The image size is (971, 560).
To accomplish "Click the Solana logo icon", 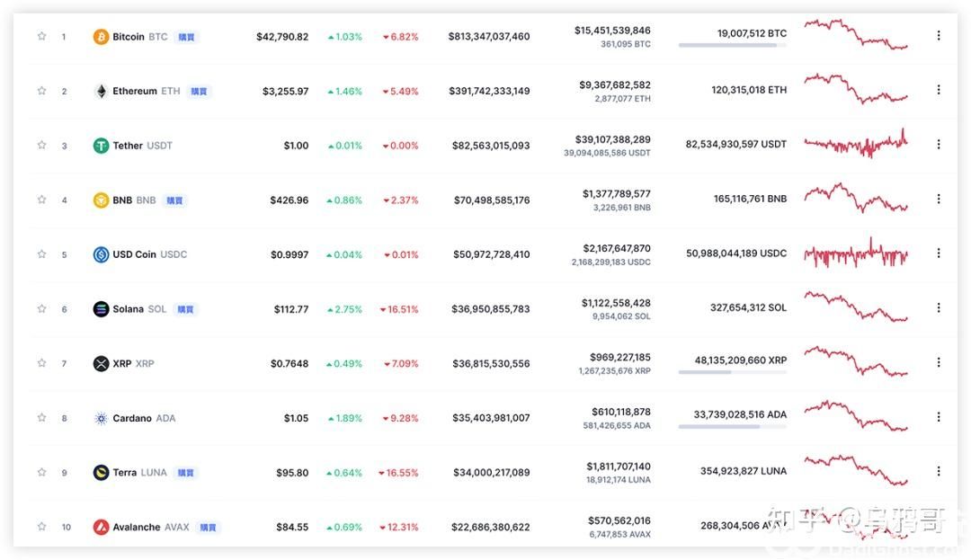I will pos(101,309).
